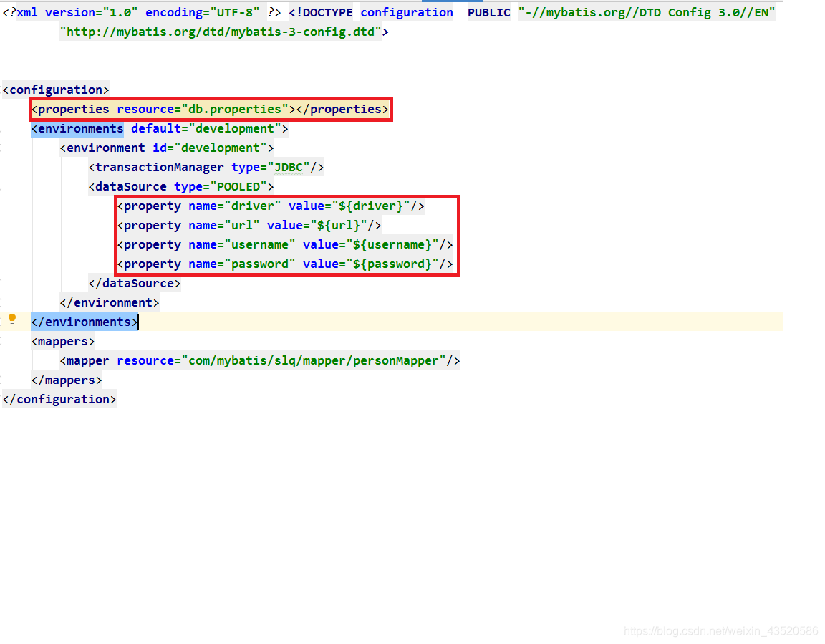Click the "${driver}" value

371,206
